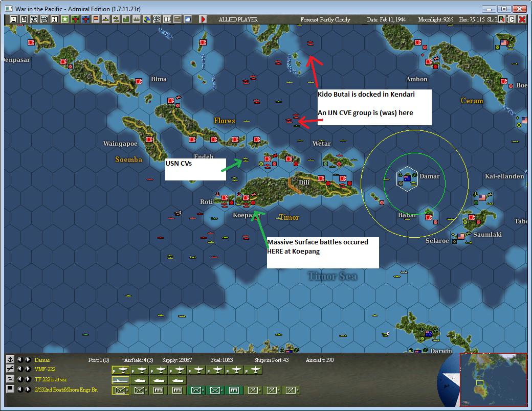Click 'Fuel: 1063' text
The image size is (532, 411).
pos(222,360)
